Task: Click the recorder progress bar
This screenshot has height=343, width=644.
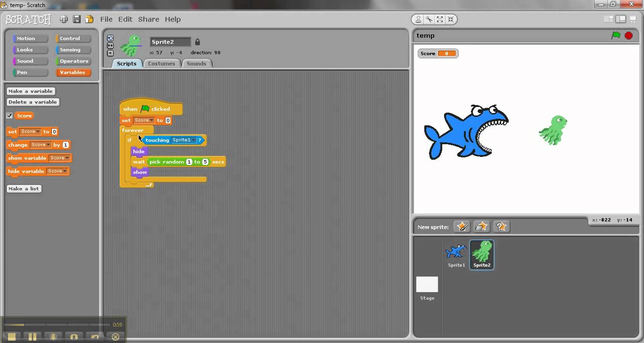Action: 57,325
